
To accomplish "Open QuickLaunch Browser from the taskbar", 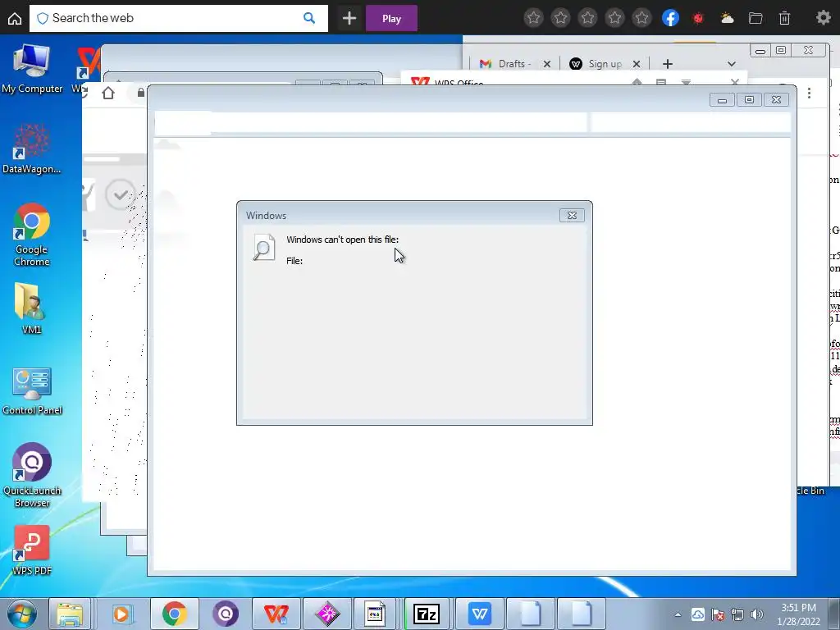I will [226, 614].
